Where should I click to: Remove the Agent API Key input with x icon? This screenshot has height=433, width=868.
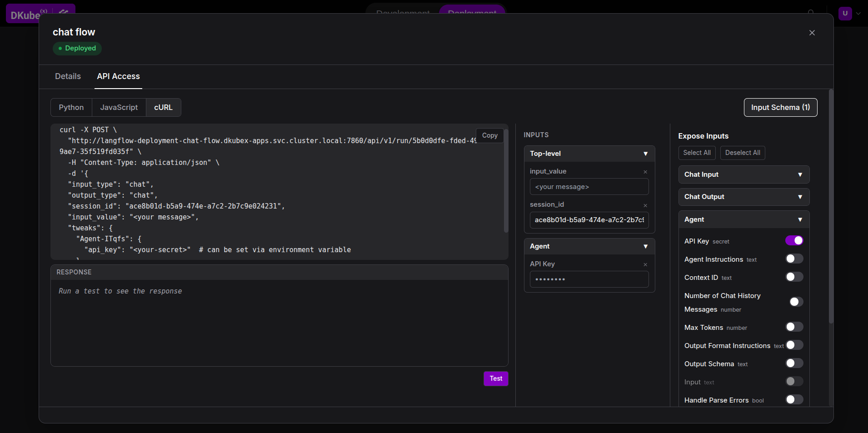(645, 264)
